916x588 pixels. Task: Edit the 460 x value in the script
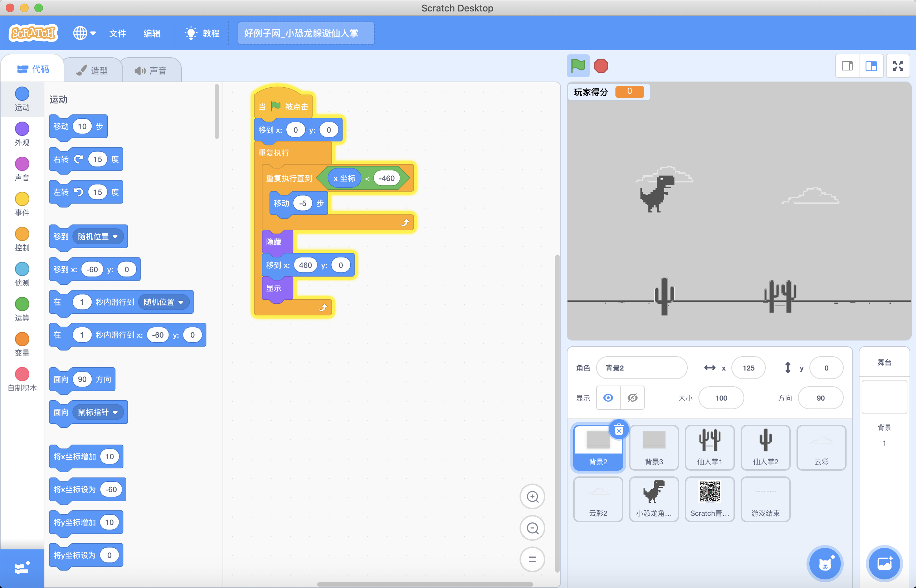[305, 265]
